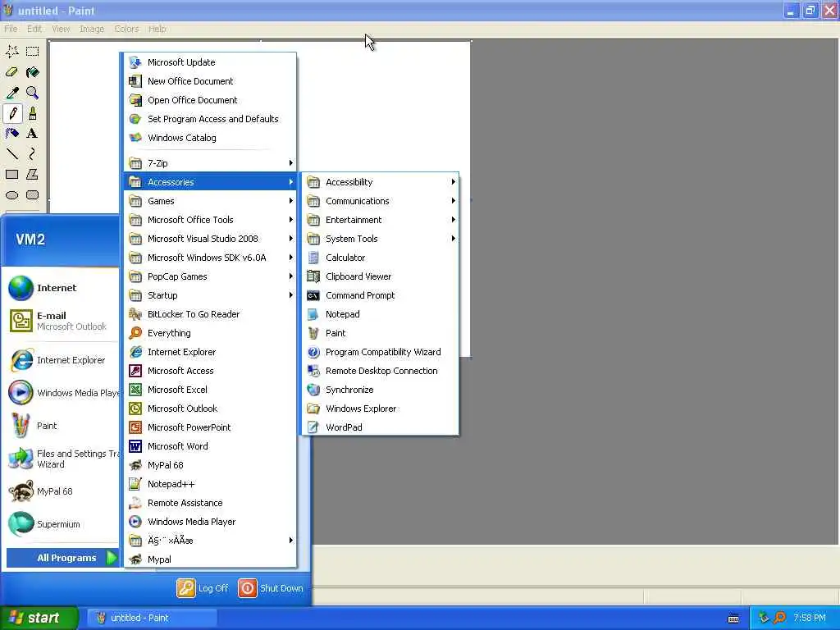The image size is (840, 630).
Task: Open Clipboard Viewer from Accessories
Action: (x=380, y=276)
